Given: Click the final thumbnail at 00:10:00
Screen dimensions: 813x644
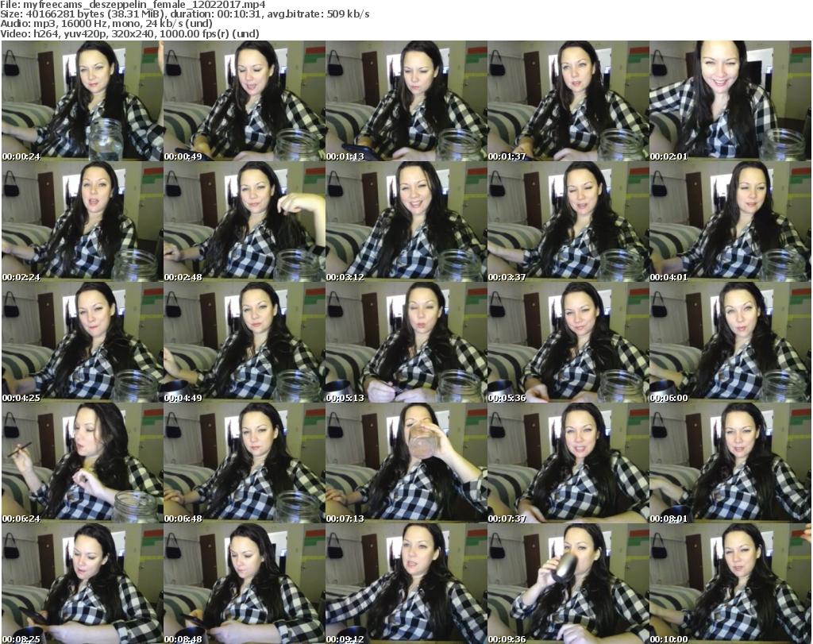Looking at the screenshot, I should click(x=730, y=584).
